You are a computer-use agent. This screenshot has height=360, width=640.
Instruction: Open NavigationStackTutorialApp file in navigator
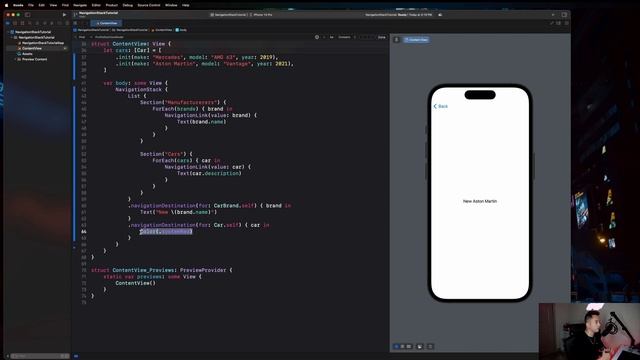click(42, 43)
